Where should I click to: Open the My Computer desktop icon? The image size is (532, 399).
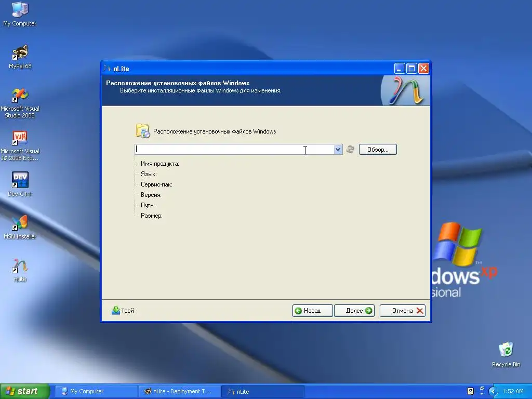[x=20, y=14]
